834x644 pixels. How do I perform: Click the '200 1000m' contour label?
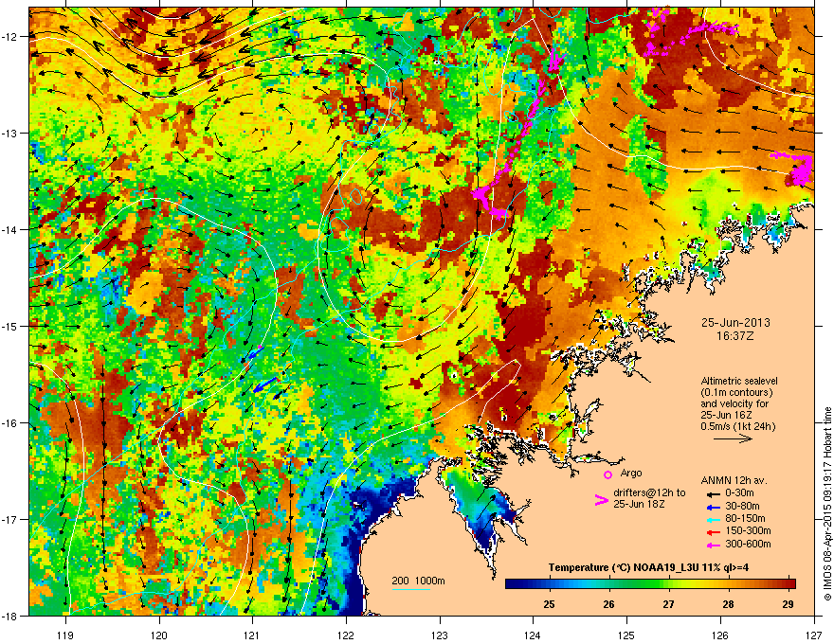[x=418, y=581]
